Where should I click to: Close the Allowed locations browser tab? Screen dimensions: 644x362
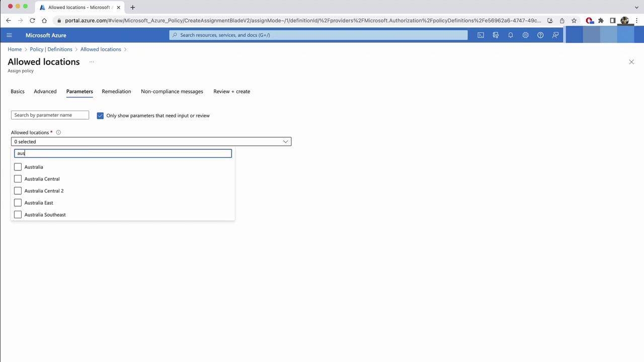coord(119,8)
